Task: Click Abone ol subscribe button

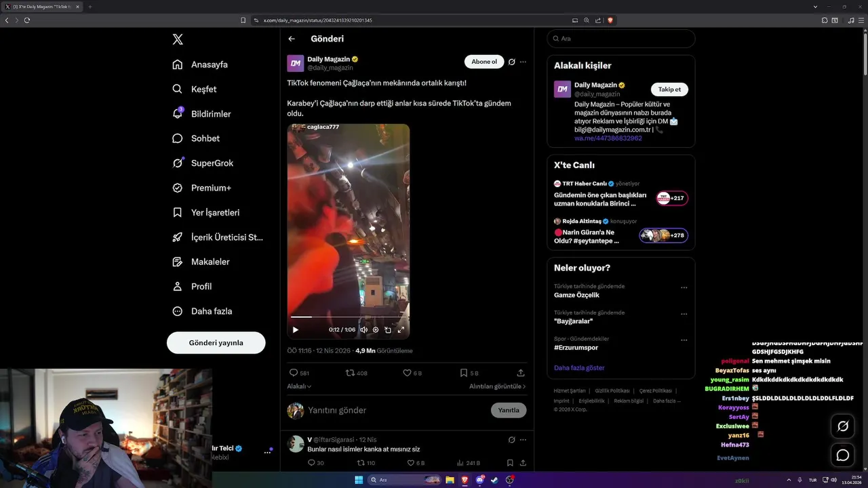Action: pos(484,62)
